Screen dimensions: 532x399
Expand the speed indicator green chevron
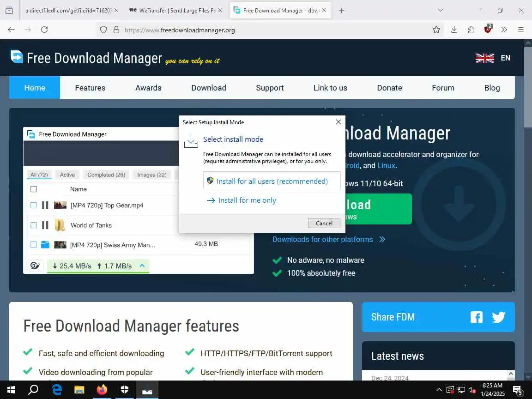(142, 266)
